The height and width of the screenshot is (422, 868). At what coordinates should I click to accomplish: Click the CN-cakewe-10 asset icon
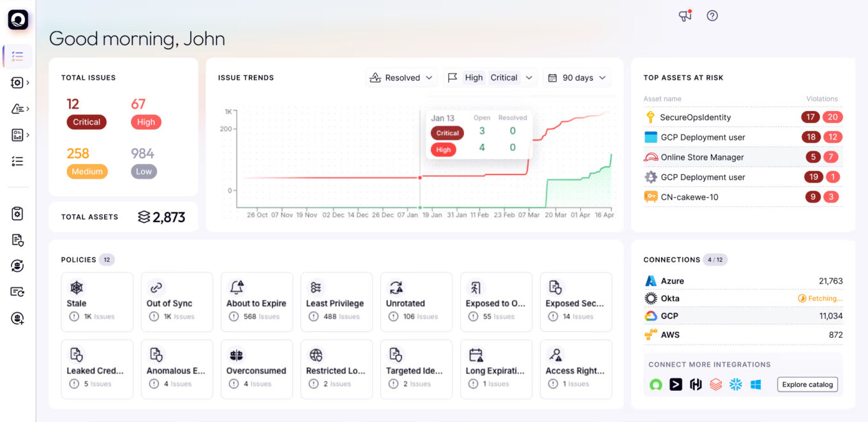pos(650,197)
